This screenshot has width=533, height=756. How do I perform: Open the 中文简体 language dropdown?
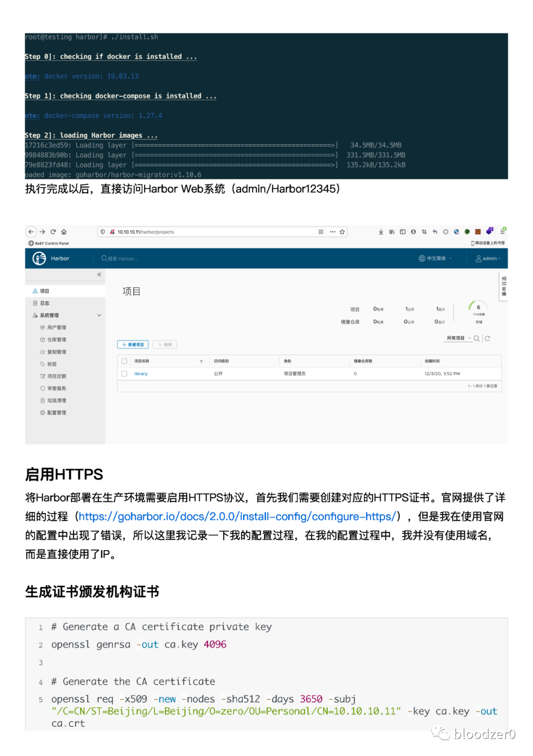(x=435, y=258)
